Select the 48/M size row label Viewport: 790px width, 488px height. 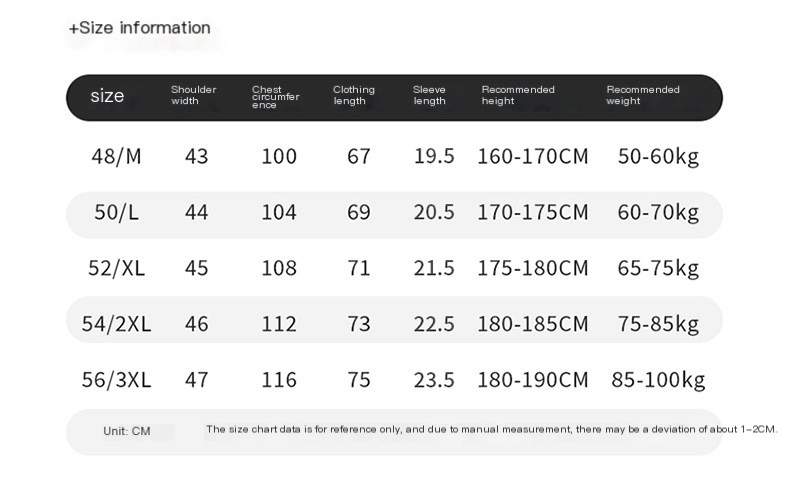pyautogui.click(x=116, y=157)
